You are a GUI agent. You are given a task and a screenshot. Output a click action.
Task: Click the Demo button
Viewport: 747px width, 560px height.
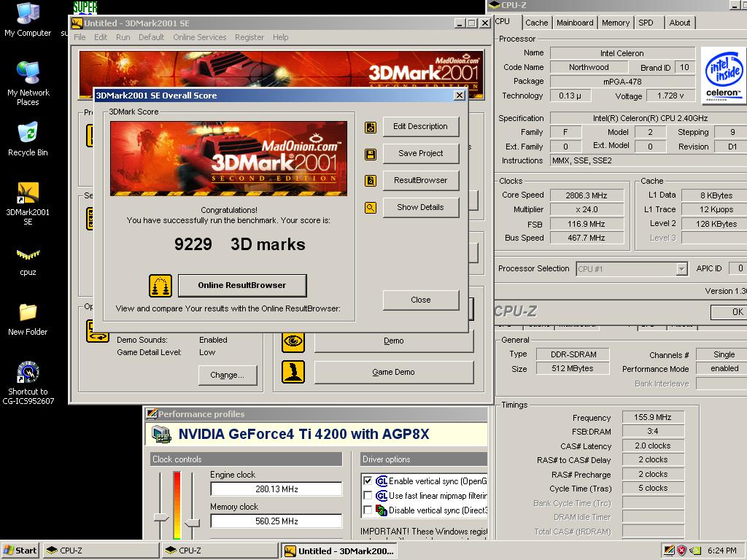pyautogui.click(x=393, y=341)
